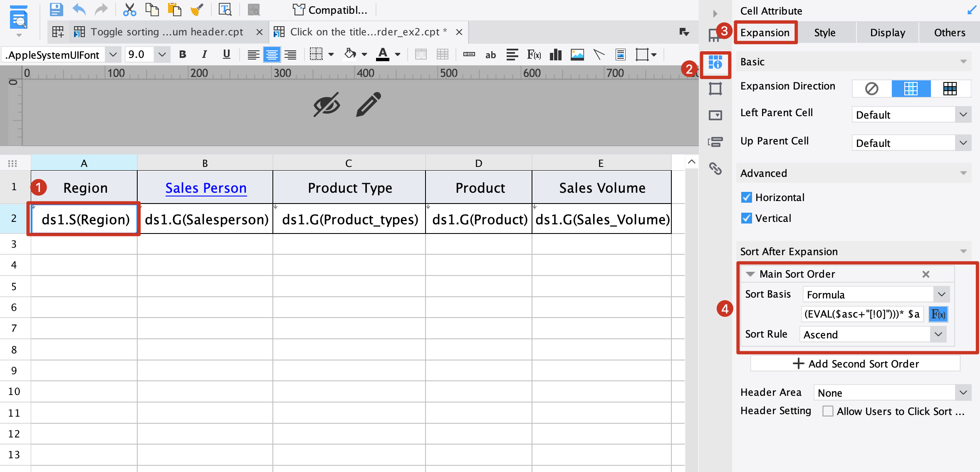The image size is (980, 472).
Task: Align text to the left
Action: (x=253, y=55)
